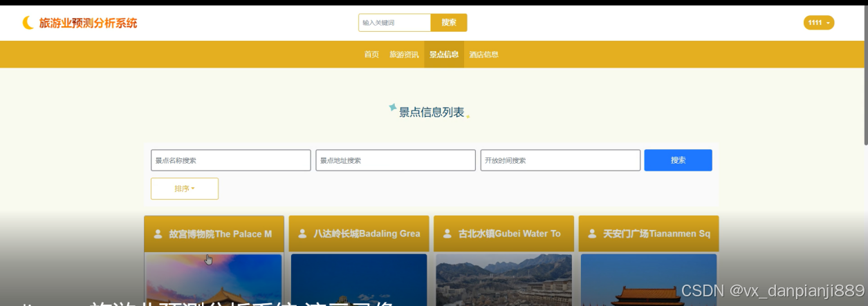Open the 旅游资讯 menu item

pos(404,55)
